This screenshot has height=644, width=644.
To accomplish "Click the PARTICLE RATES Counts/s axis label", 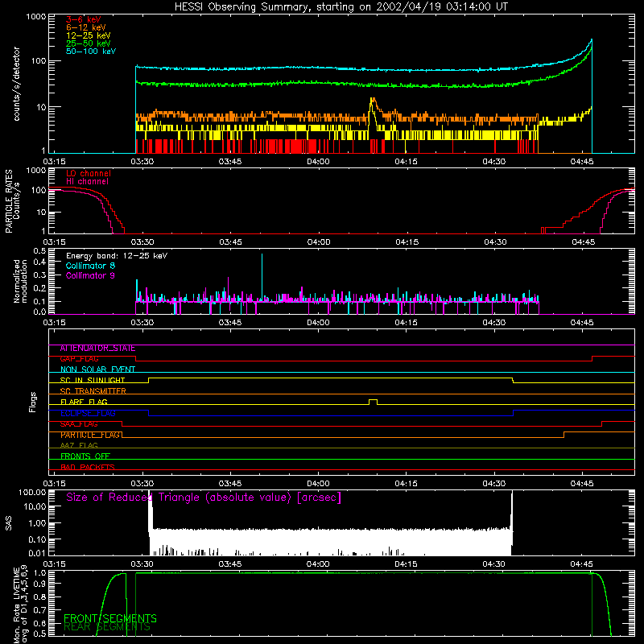I will coord(12,201).
